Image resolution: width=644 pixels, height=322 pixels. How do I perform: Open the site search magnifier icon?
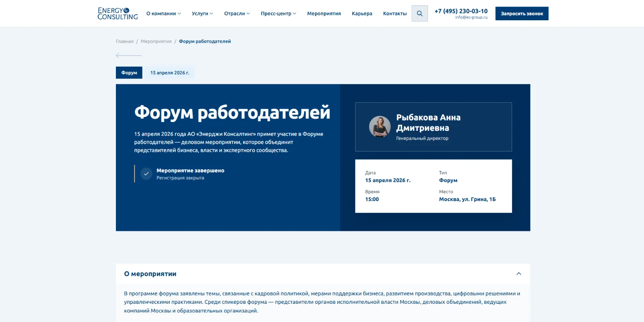420,14
